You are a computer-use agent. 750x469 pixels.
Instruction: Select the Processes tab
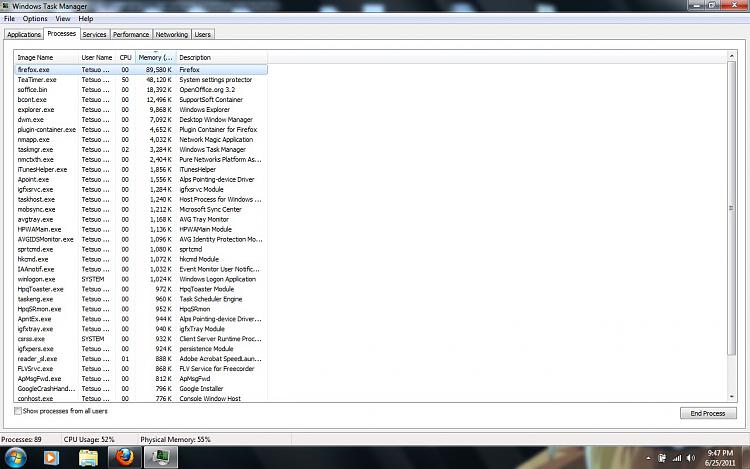pyautogui.click(x=62, y=33)
